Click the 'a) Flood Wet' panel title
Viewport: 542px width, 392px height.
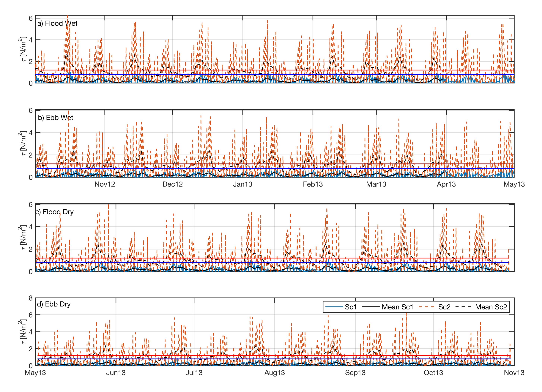(x=57, y=23)
